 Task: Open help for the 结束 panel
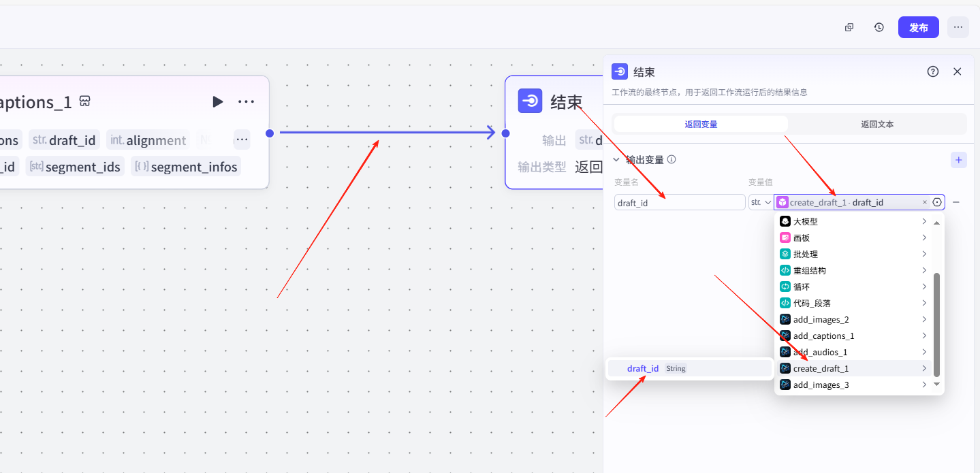933,71
